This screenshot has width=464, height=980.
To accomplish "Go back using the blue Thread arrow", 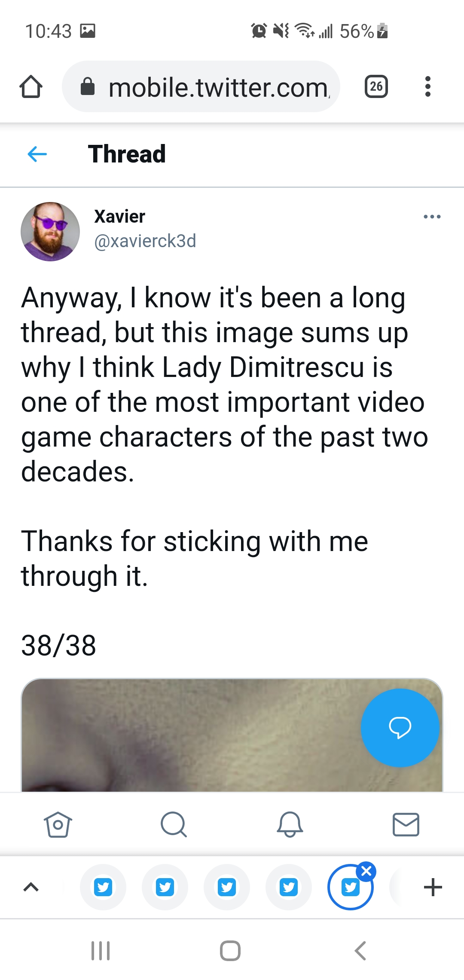I will coord(37,154).
